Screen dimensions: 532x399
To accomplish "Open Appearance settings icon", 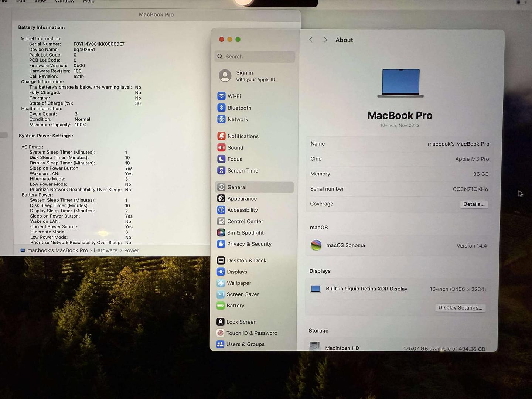I will (x=221, y=198).
